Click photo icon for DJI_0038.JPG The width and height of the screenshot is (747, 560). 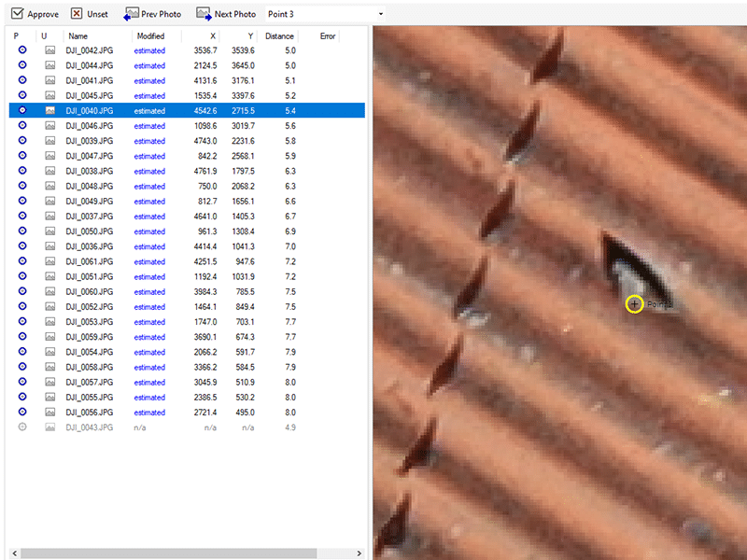[50, 171]
